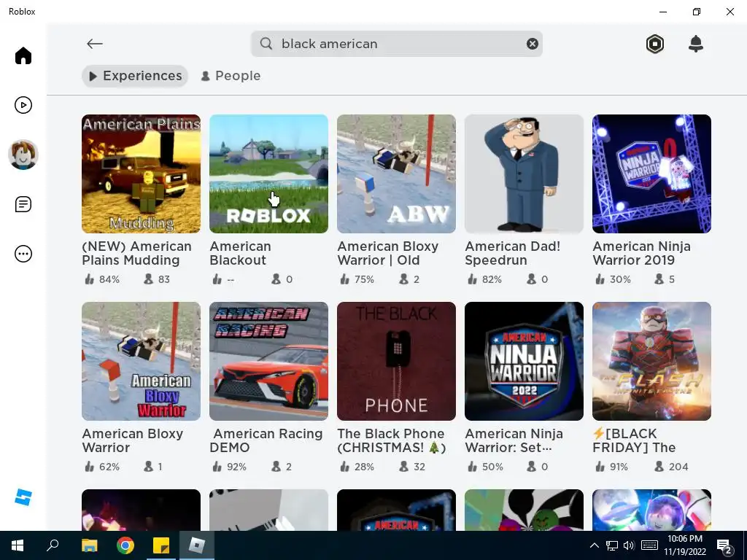
Task: Click the 'American Racing DEMO' title
Action: coord(266,440)
